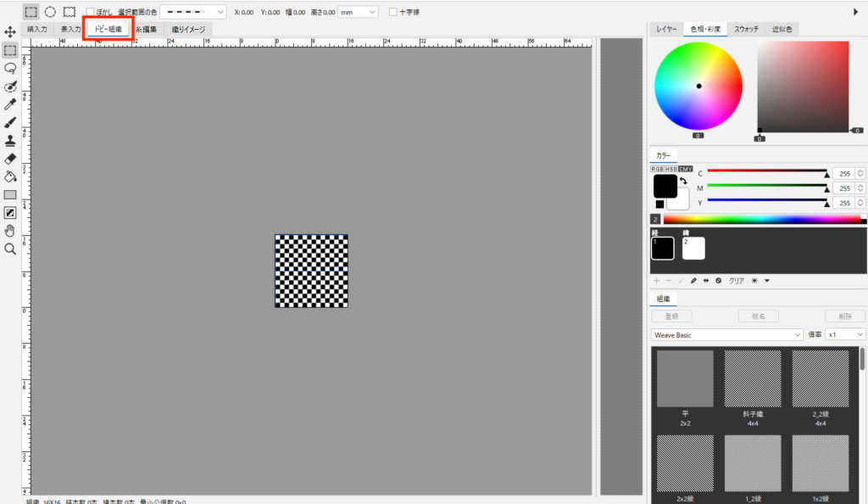
Task: Switch to the 織りイメージ tab
Action: pyautogui.click(x=187, y=29)
